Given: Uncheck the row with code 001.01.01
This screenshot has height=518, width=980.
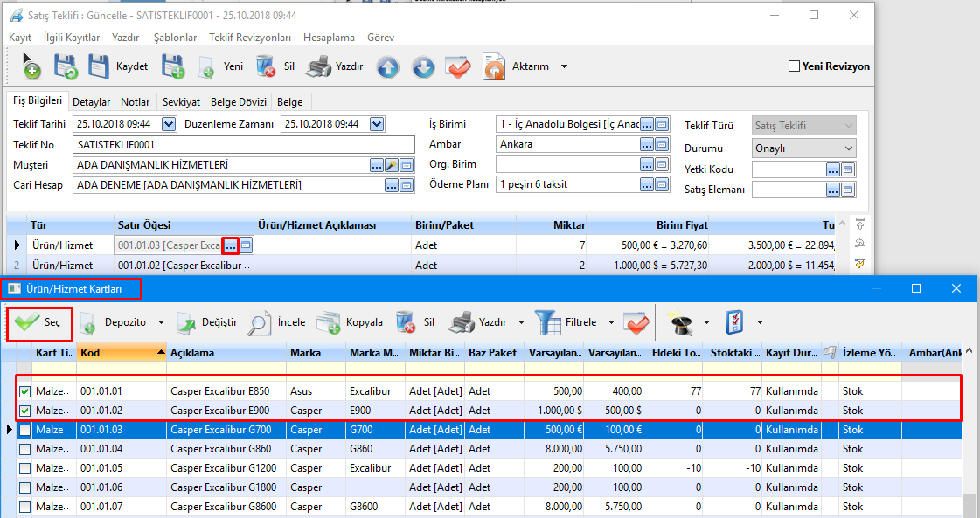Looking at the screenshot, I should tap(24, 392).
